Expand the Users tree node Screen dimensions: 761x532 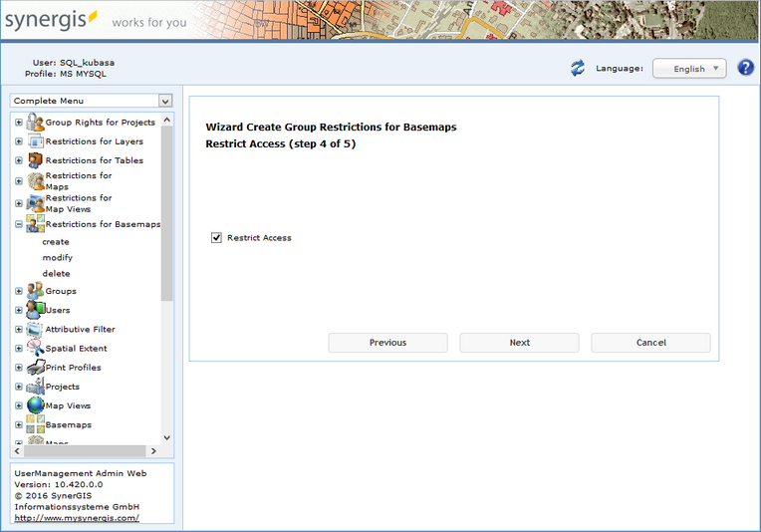(x=19, y=310)
